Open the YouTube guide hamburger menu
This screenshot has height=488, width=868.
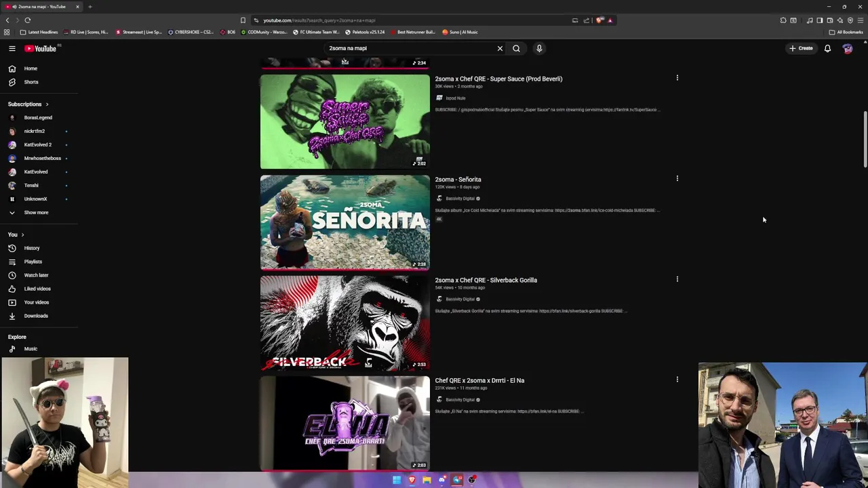(x=12, y=48)
